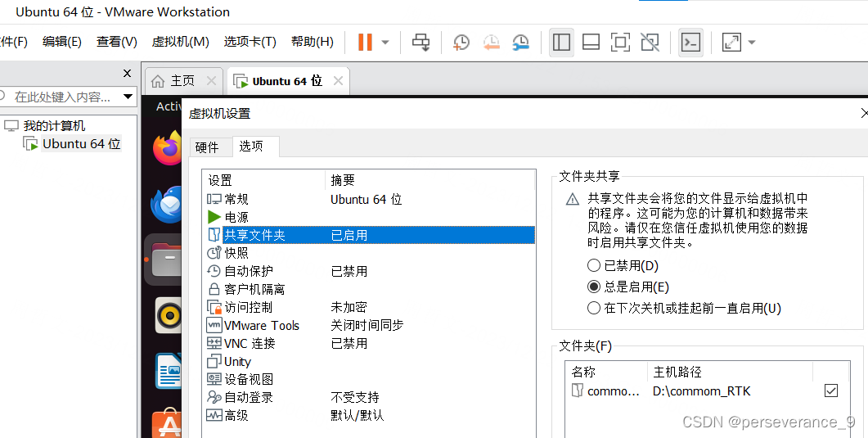This screenshot has height=438, width=868.
Task: Open the 选项卡(T) menu
Action: [250, 42]
